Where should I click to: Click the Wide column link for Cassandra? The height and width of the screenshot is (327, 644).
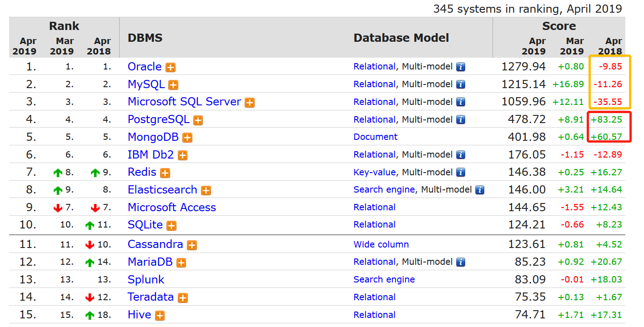tap(381, 245)
